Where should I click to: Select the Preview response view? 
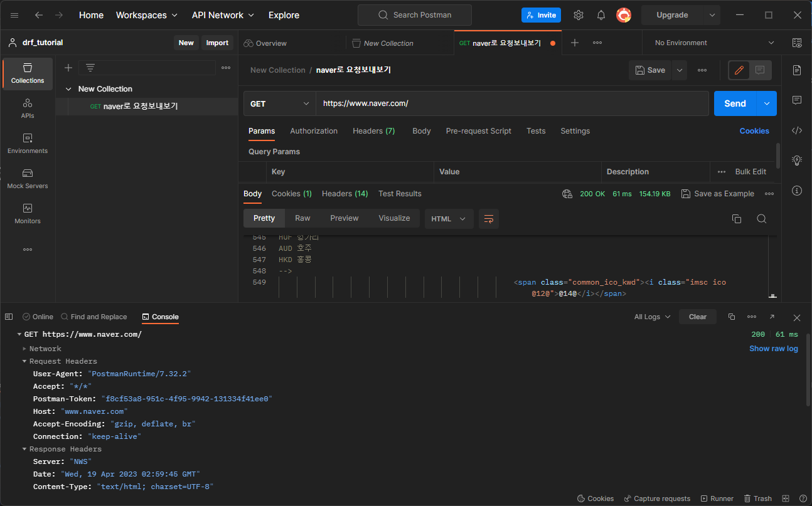pyautogui.click(x=345, y=218)
